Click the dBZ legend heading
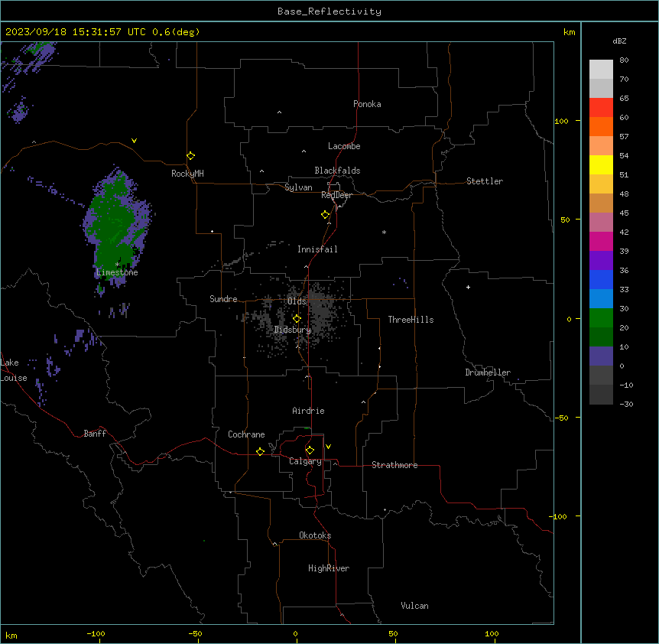 point(619,41)
